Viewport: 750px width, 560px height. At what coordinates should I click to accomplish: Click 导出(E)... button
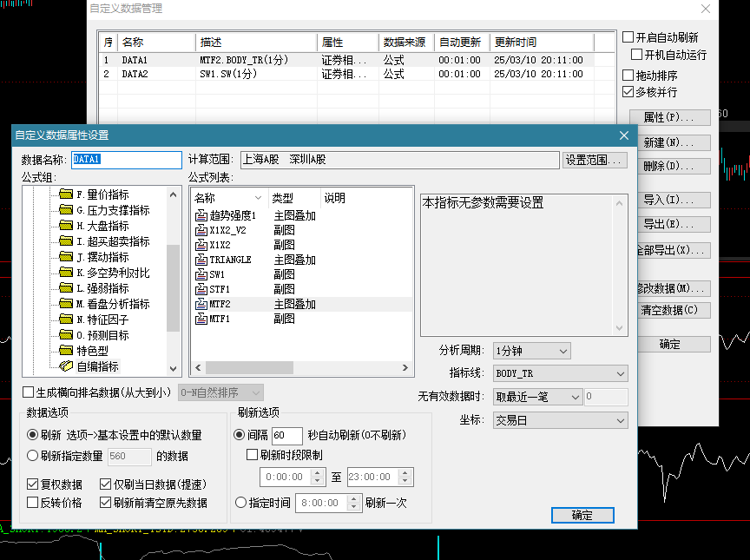tap(674, 224)
